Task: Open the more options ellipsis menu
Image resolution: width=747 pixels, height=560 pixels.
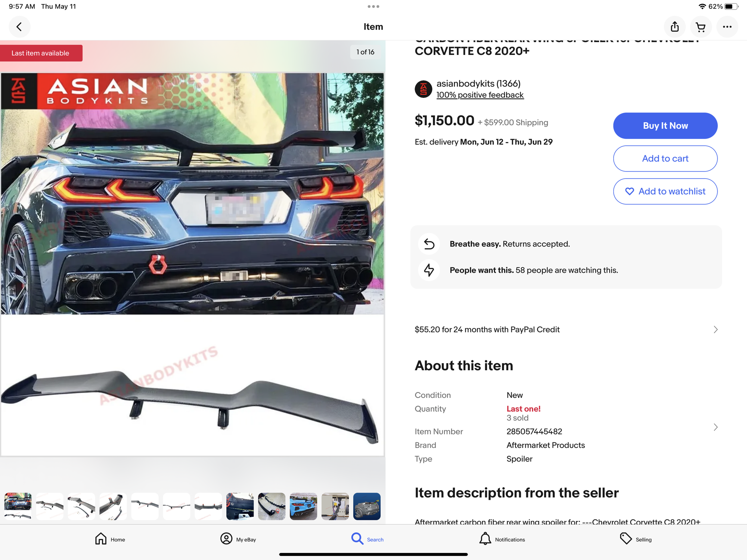Action: [727, 27]
